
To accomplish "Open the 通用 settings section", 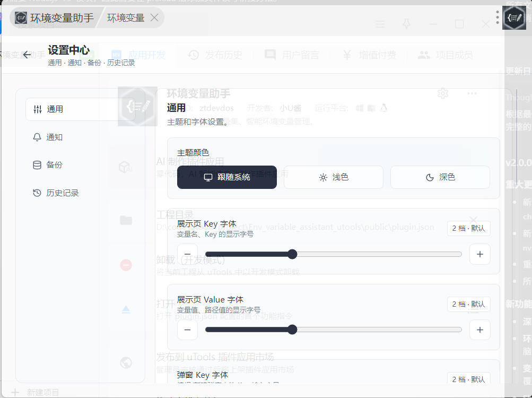I will [81, 109].
